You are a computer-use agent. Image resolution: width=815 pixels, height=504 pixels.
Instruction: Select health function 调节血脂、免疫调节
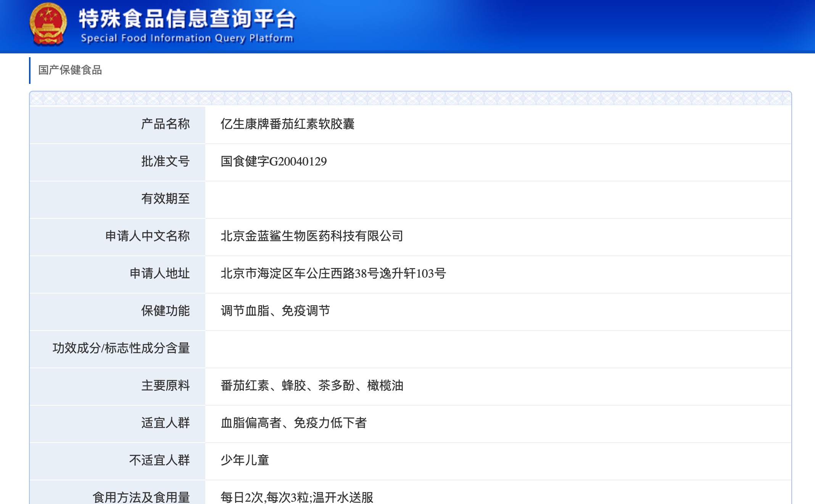click(275, 311)
